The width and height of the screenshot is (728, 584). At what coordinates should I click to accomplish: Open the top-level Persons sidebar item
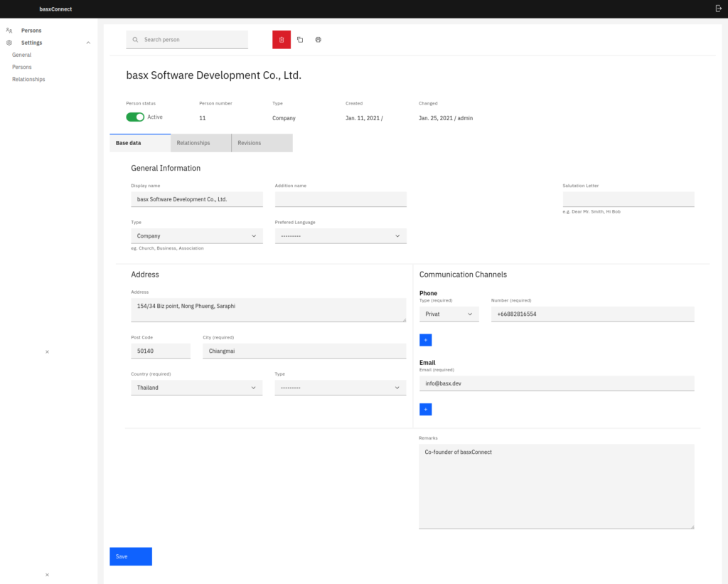[31, 31]
